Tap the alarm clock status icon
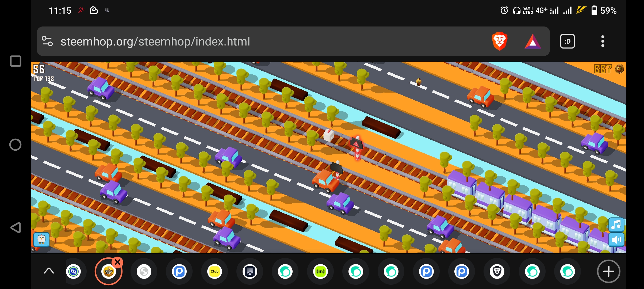The width and height of the screenshot is (644, 289). (504, 10)
